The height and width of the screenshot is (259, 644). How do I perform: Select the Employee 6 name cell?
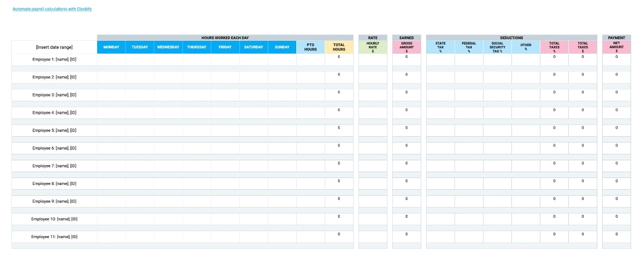(x=54, y=148)
